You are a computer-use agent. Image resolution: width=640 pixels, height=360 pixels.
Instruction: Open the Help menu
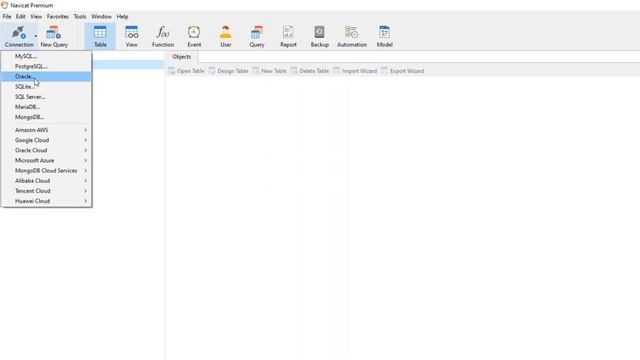tap(122, 16)
